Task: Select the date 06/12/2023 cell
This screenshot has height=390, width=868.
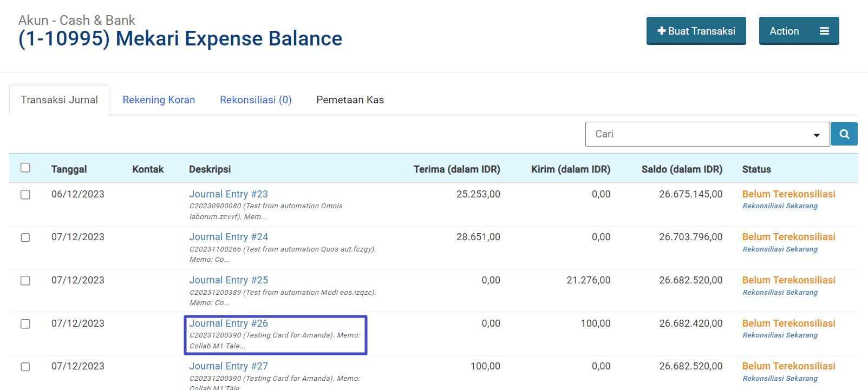Action: [x=78, y=194]
